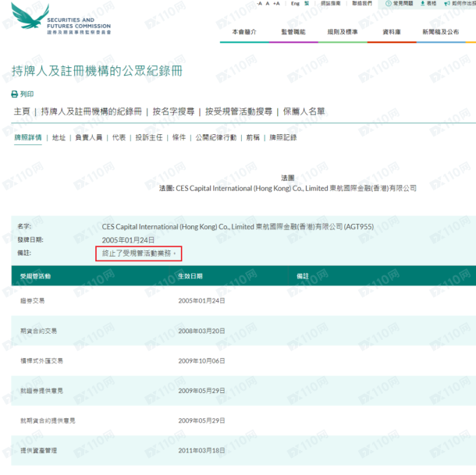Click the megaphone icon for 如何作出投訴
Screen dimensions: 476x475
pos(447,3)
